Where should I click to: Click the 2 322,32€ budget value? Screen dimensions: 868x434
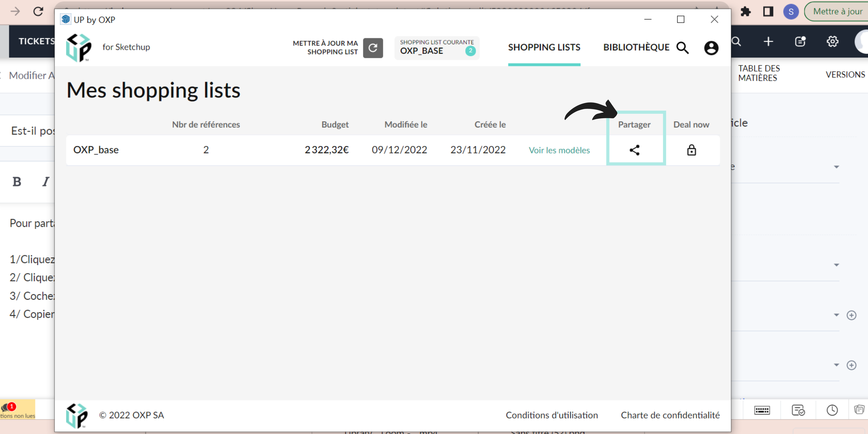tap(327, 150)
